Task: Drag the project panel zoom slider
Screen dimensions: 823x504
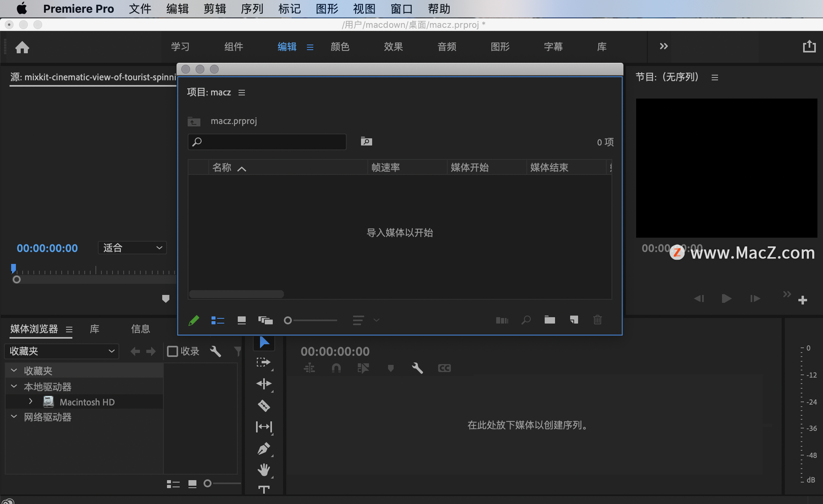Action: point(288,320)
